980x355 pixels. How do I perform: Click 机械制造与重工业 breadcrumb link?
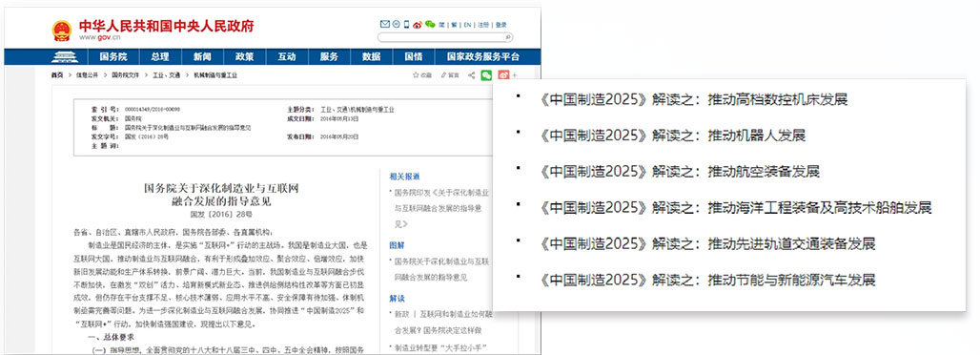pos(215,75)
